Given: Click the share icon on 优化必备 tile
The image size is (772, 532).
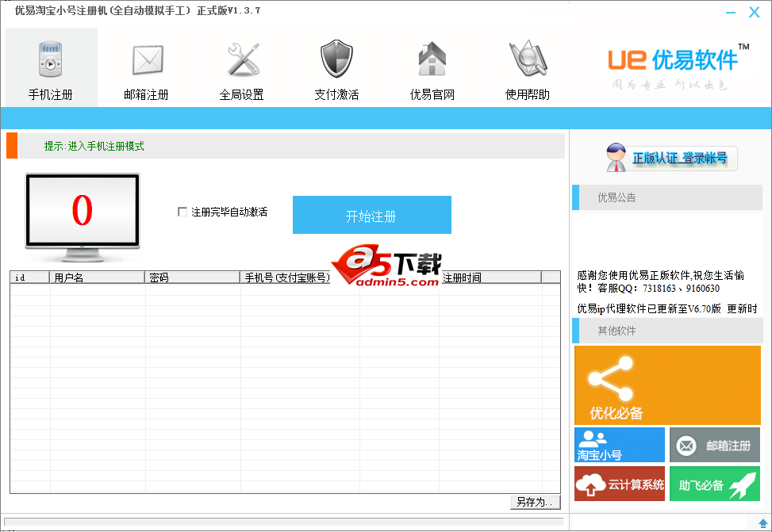Looking at the screenshot, I should coord(610,378).
